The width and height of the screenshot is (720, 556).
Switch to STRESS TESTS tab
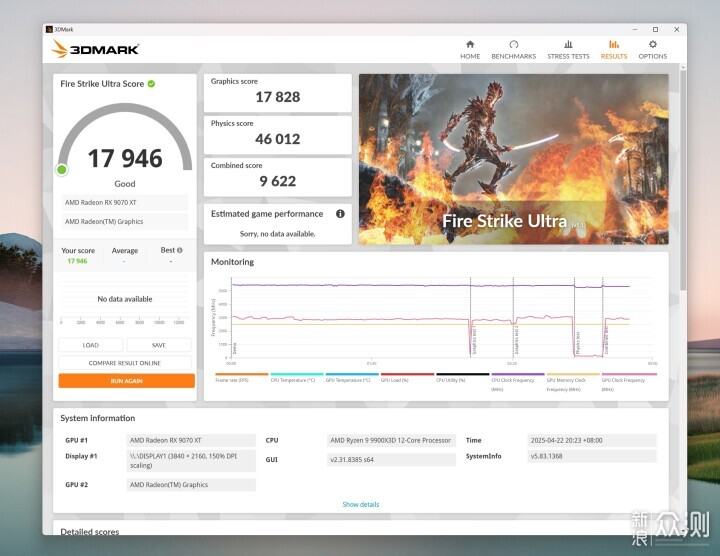568,50
